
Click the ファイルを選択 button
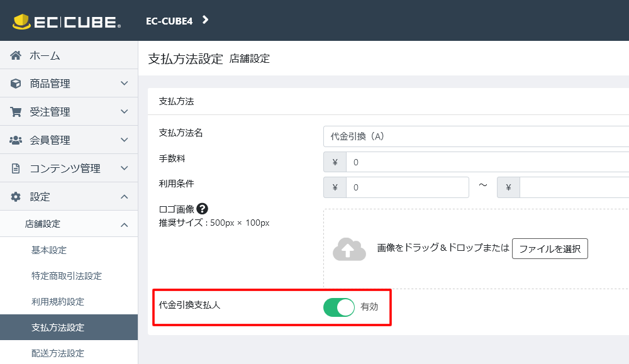tap(550, 249)
